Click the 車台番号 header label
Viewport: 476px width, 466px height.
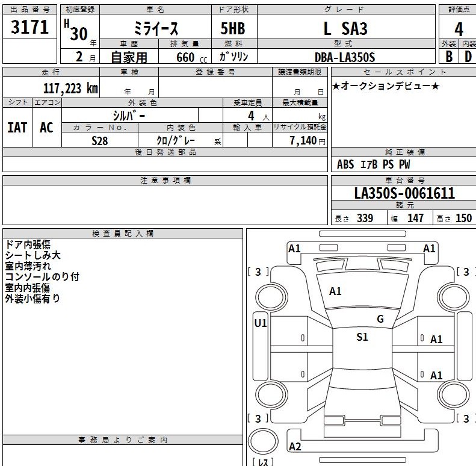click(404, 181)
